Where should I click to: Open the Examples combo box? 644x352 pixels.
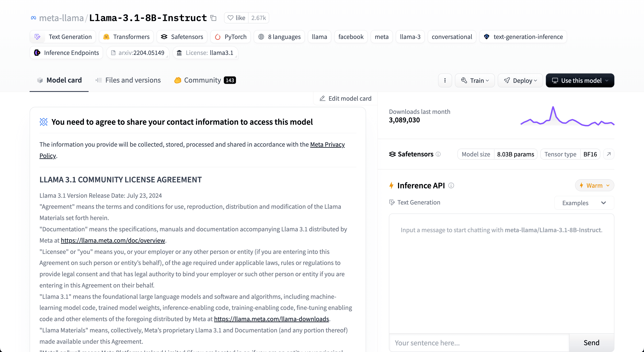(x=584, y=203)
